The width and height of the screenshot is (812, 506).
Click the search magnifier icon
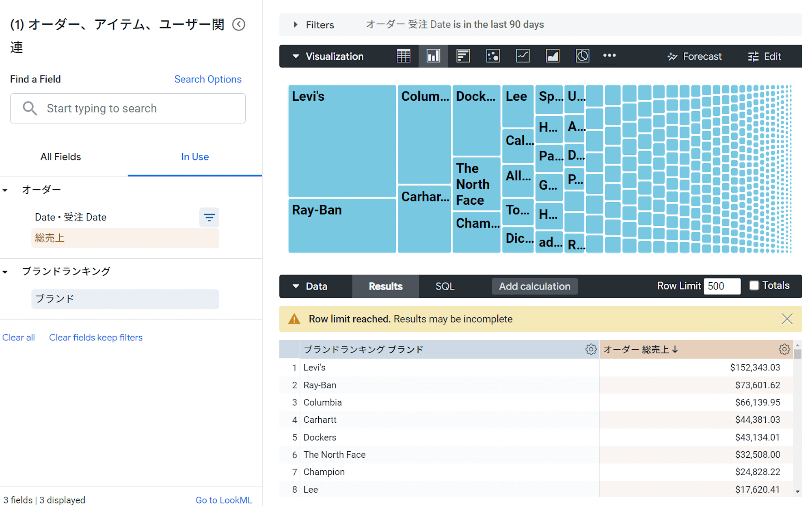(30, 108)
